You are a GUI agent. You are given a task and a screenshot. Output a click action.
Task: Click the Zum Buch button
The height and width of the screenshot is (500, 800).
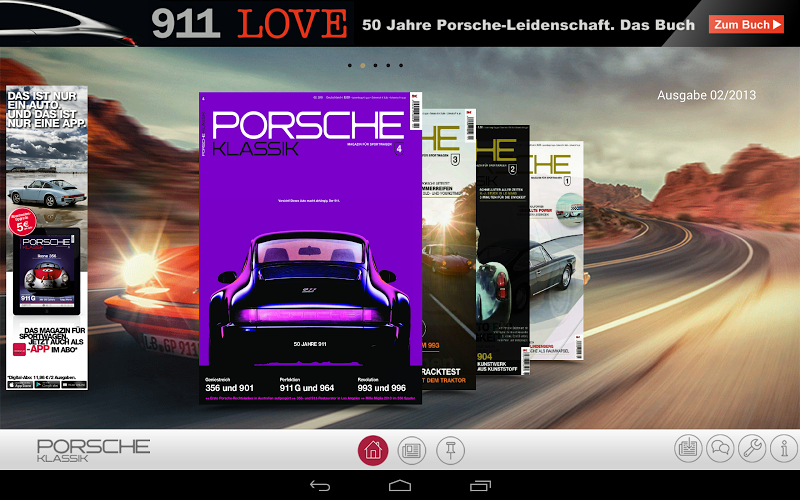(x=746, y=24)
